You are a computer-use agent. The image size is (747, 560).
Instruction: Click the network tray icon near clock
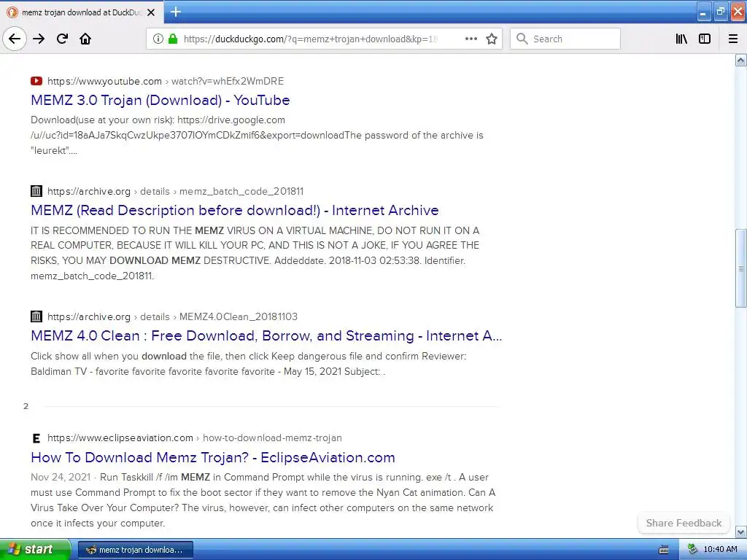pyautogui.click(x=692, y=549)
